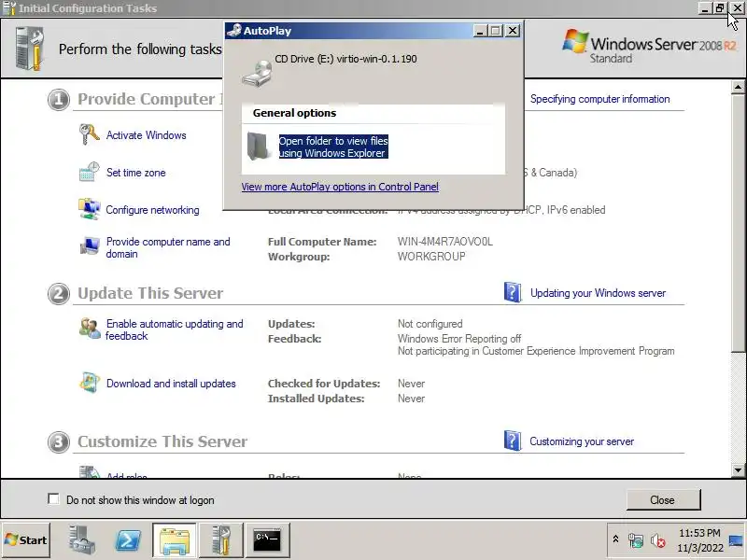Open the Start menu
This screenshot has width=747, height=560.
tap(26, 540)
